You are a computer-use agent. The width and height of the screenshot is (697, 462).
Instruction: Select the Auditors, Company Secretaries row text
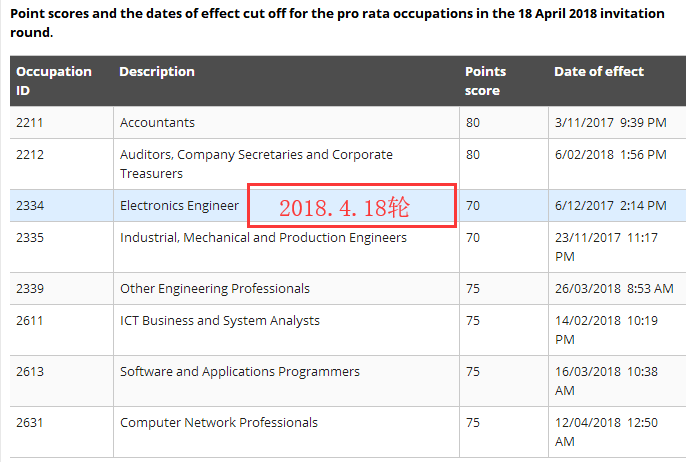click(256, 164)
